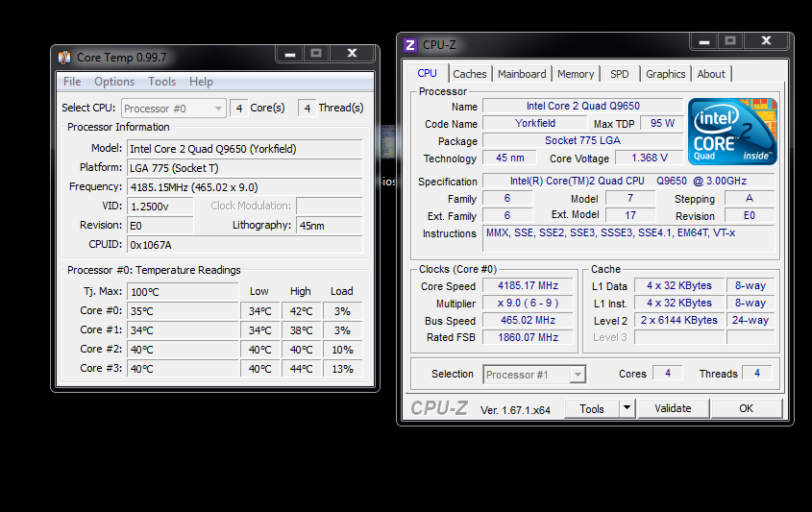Screen dimensions: 812x512
Task: Click the Bus Speed value 465.02 MHz
Action: click(528, 320)
